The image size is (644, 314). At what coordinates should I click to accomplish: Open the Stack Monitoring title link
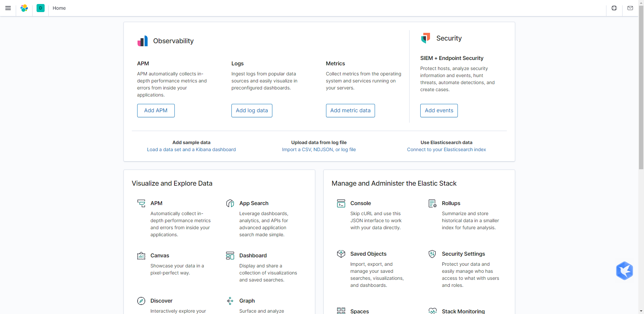463,311
